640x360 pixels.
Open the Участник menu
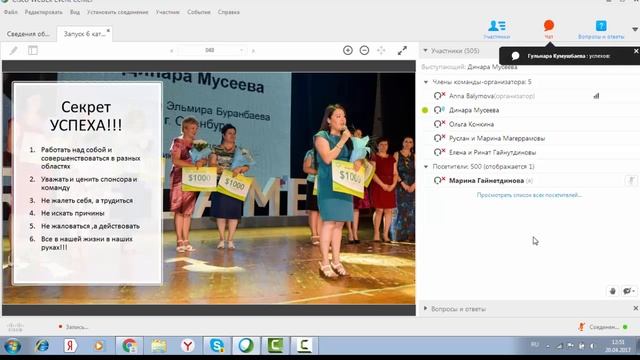(168, 12)
